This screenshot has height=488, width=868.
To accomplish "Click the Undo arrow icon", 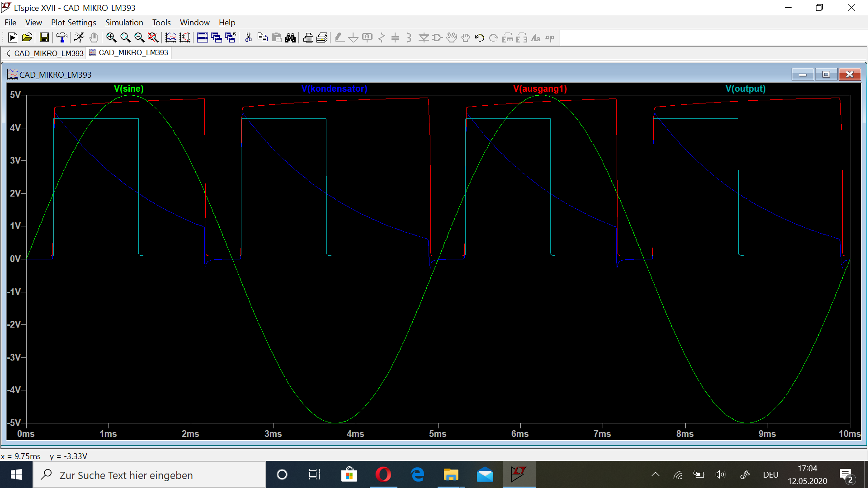I will pyautogui.click(x=480, y=38).
